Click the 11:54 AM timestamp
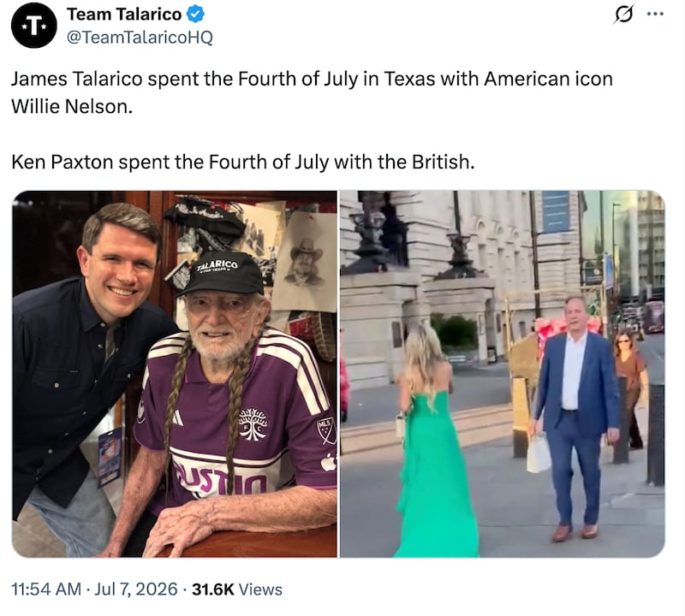 point(46,589)
